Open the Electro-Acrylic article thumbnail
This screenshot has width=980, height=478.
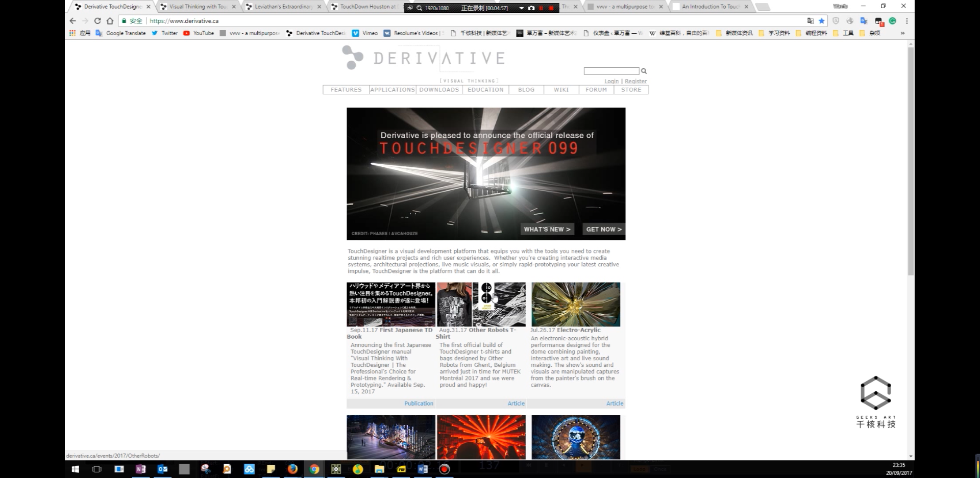click(576, 305)
